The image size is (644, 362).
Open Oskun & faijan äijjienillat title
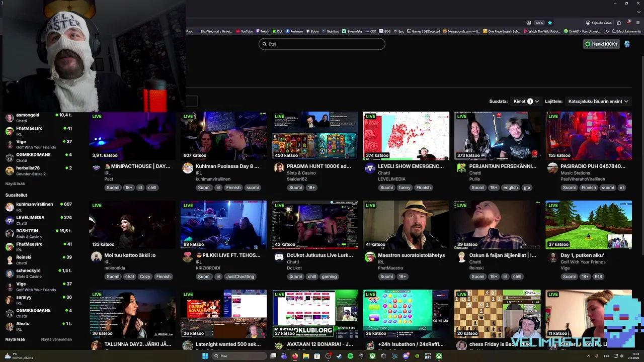pos(503,255)
